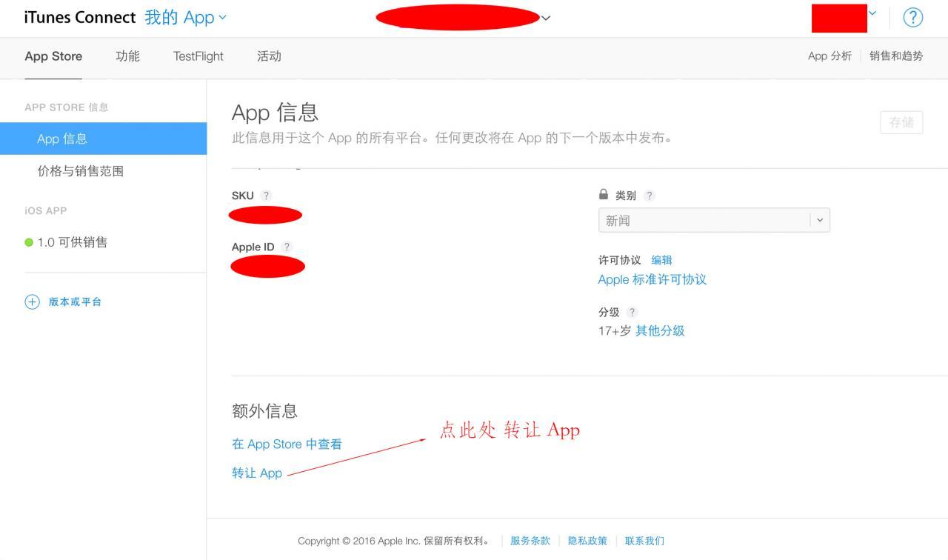Click the 编辑 link for 许可协议
948x560 pixels.
pos(661,260)
